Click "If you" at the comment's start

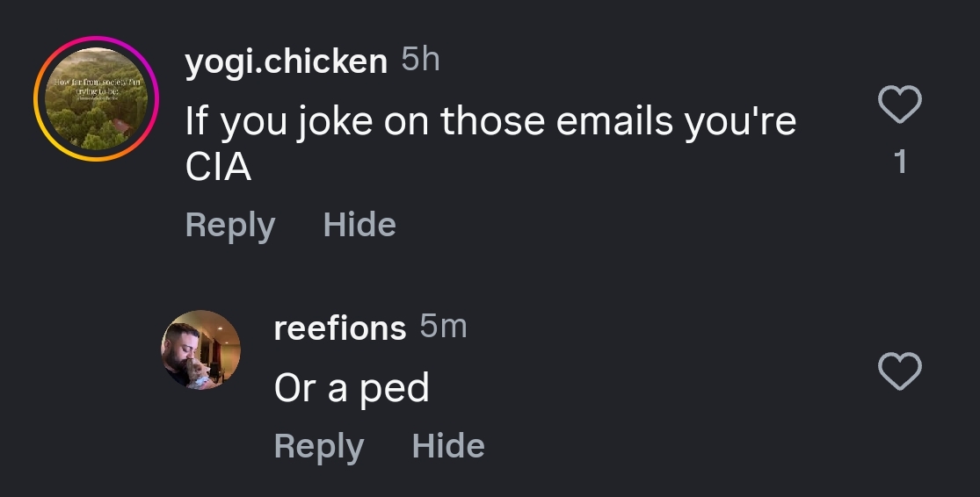[x=224, y=123]
